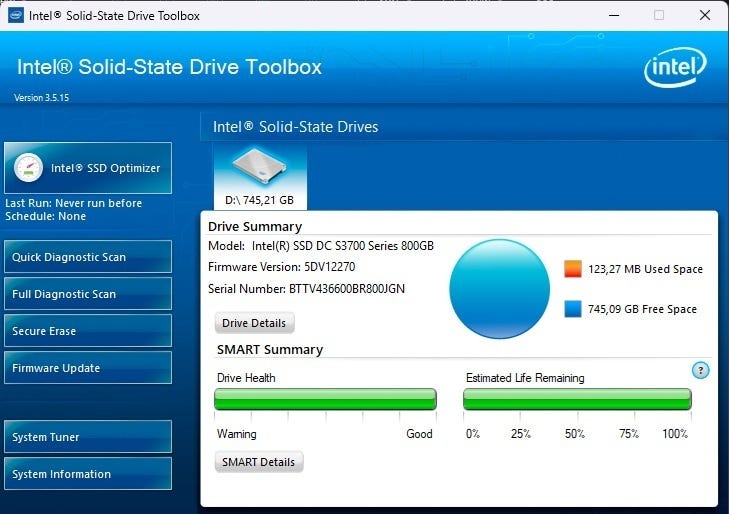Select the D:\ 745,21 GB drive thumbnail
Screen dimensions: 729x514
coord(260,177)
